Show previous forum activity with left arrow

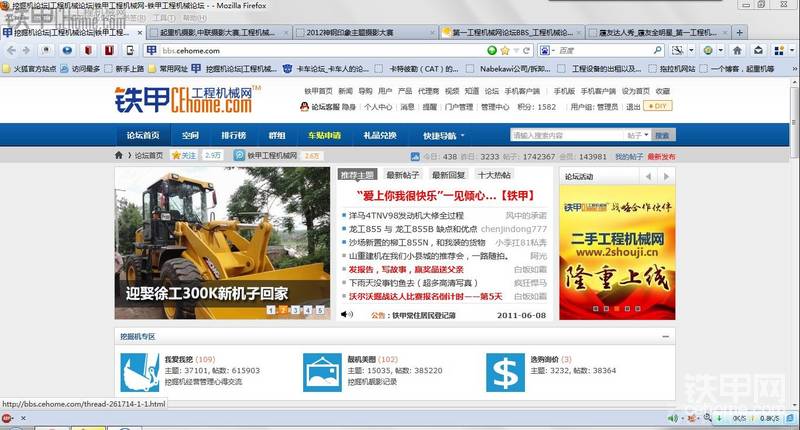tap(648, 176)
